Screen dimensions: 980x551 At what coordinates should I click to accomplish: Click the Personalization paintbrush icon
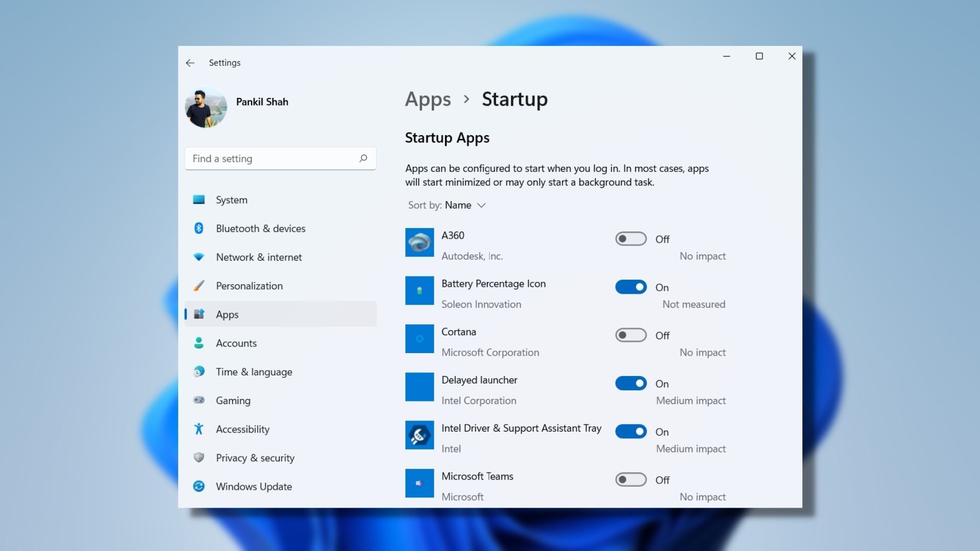point(199,286)
